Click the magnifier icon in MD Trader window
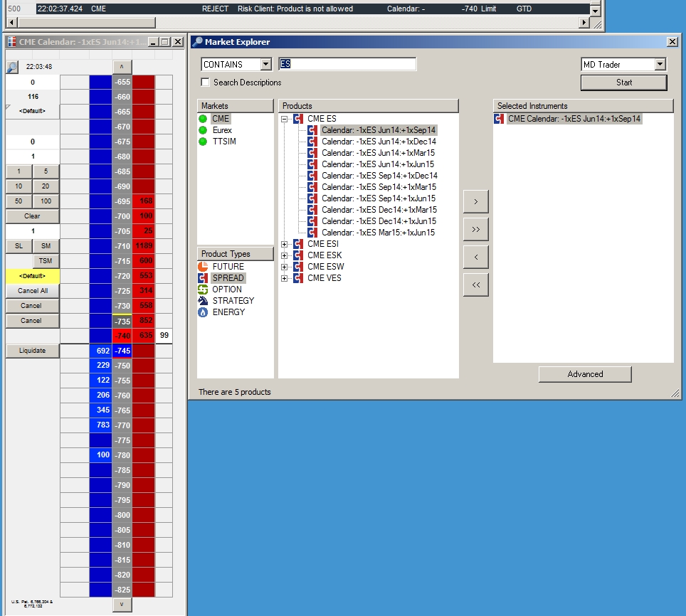Viewport: 686px width, 616px height. (x=12, y=67)
